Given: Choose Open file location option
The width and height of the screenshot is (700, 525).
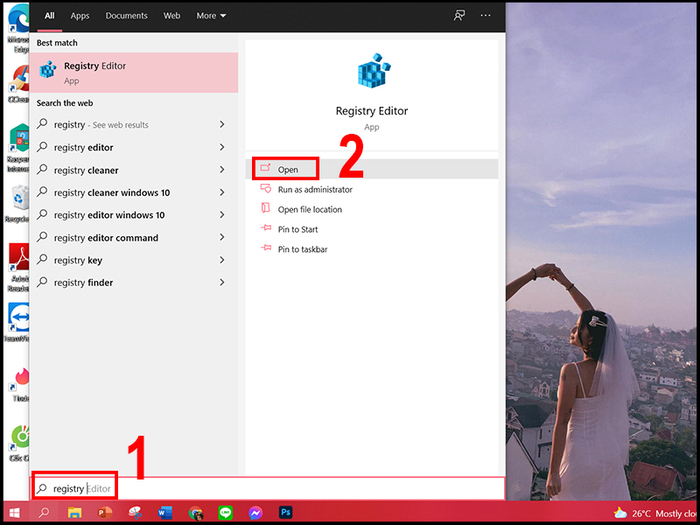Looking at the screenshot, I should (x=309, y=210).
